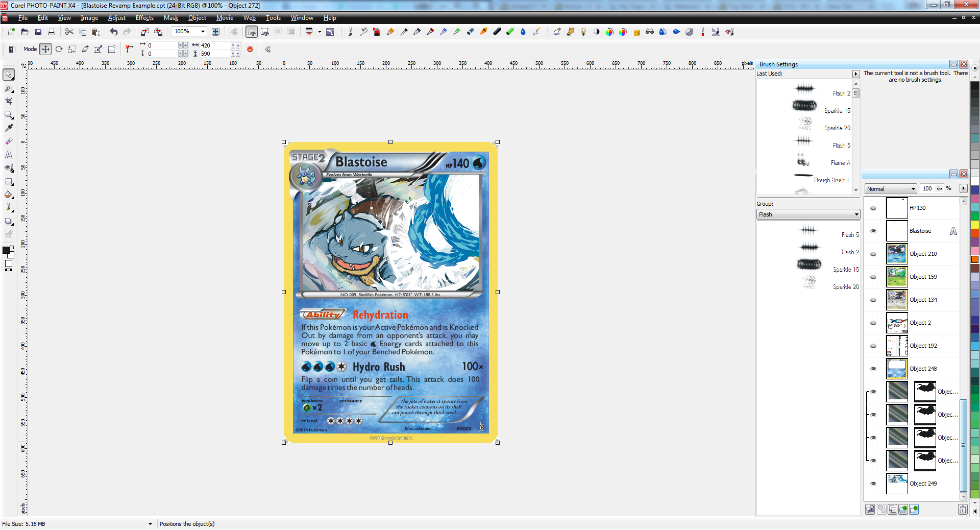The image size is (980, 530).
Task: Select the Zoom magnifier tool
Action: [9, 115]
